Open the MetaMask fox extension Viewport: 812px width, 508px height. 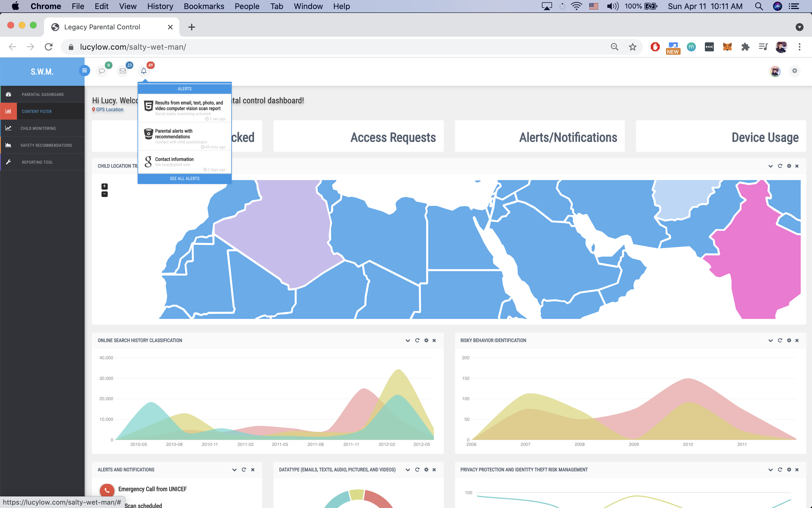click(x=727, y=47)
